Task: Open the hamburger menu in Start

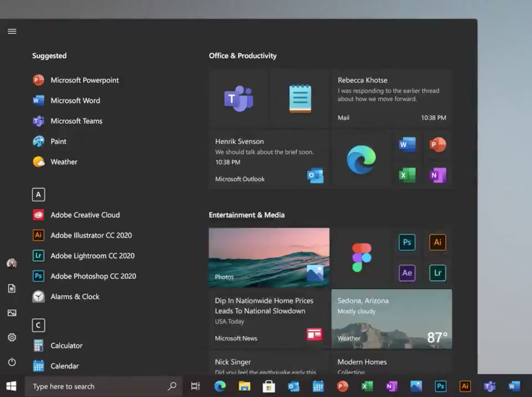Action: coord(12,31)
